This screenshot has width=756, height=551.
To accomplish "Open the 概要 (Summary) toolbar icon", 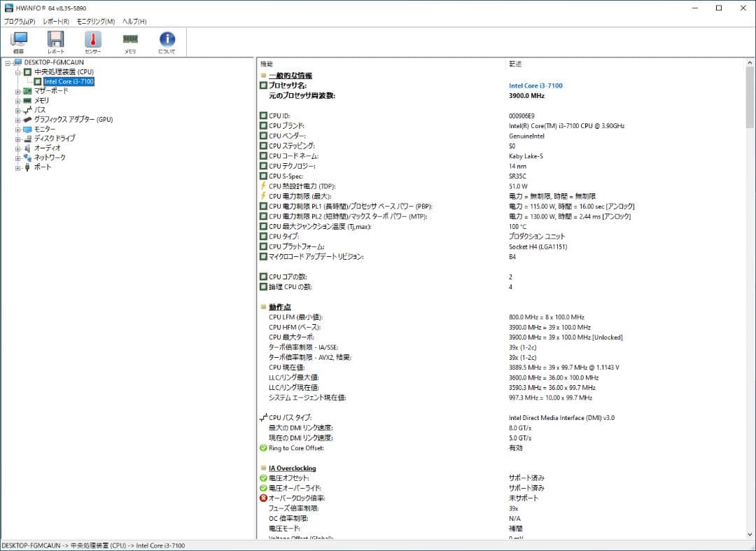I will coord(19,40).
